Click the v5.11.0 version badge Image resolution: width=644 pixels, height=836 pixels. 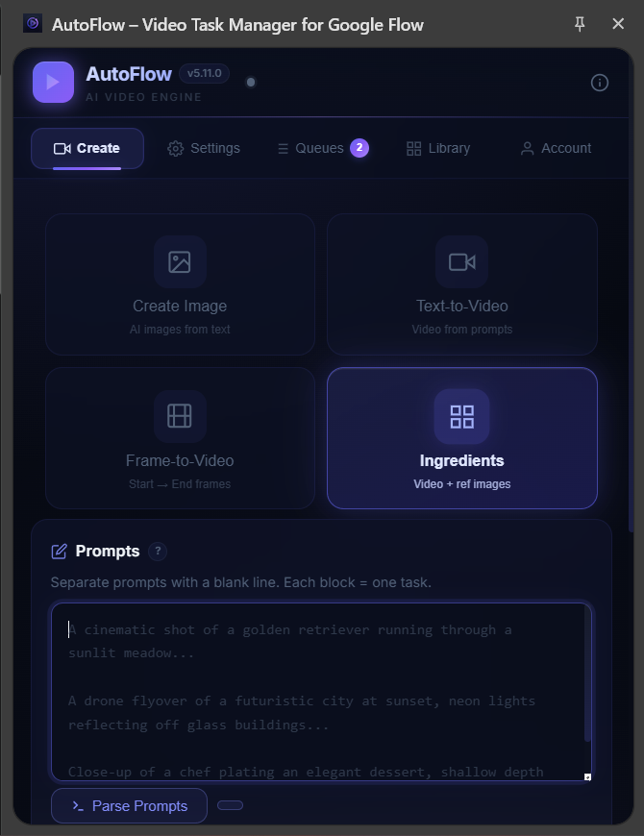pyautogui.click(x=204, y=74)
